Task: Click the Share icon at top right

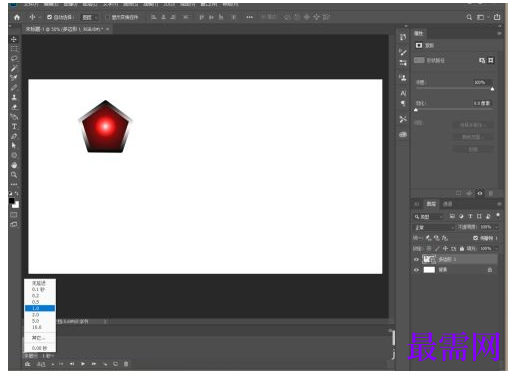Action: click(x=497, y=17)
